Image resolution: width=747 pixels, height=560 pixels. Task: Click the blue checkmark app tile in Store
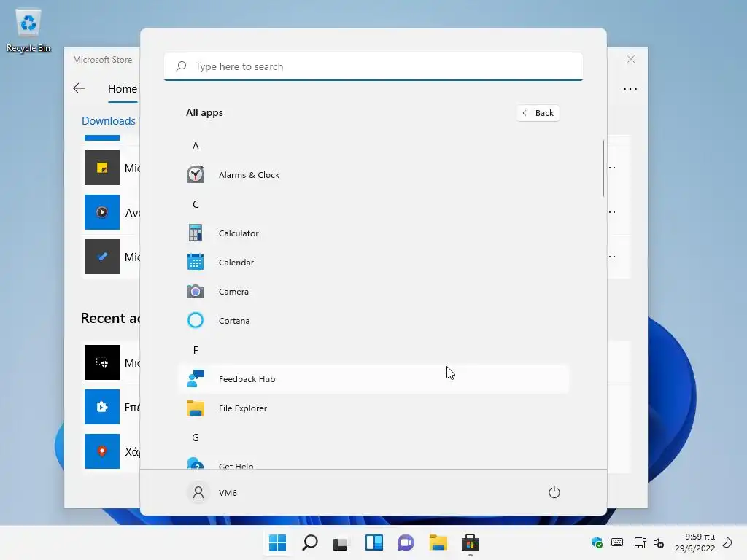point(102,257)
